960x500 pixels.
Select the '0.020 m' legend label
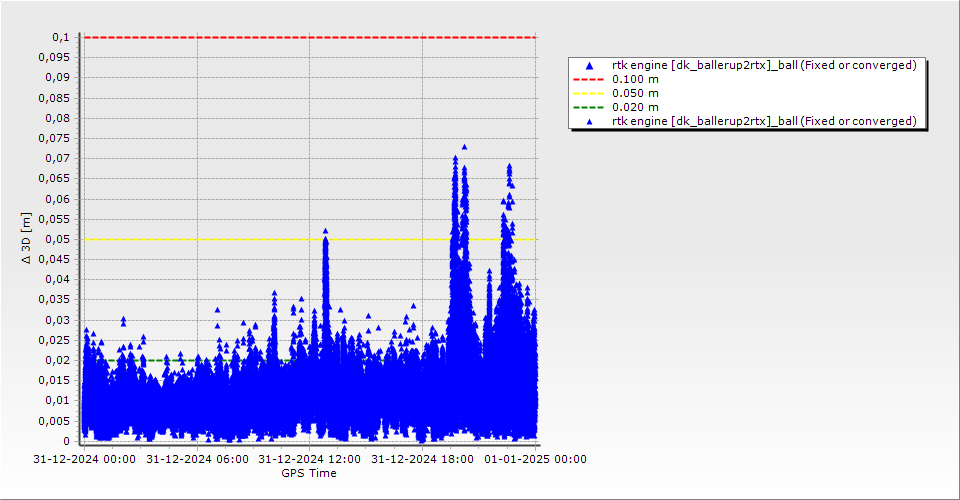coord(635,108)
